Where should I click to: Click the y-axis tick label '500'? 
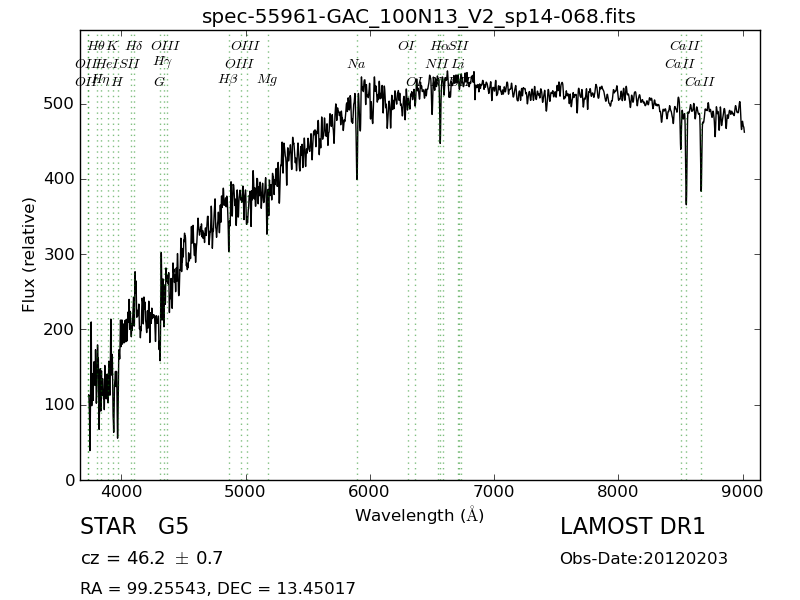point(60,104)
